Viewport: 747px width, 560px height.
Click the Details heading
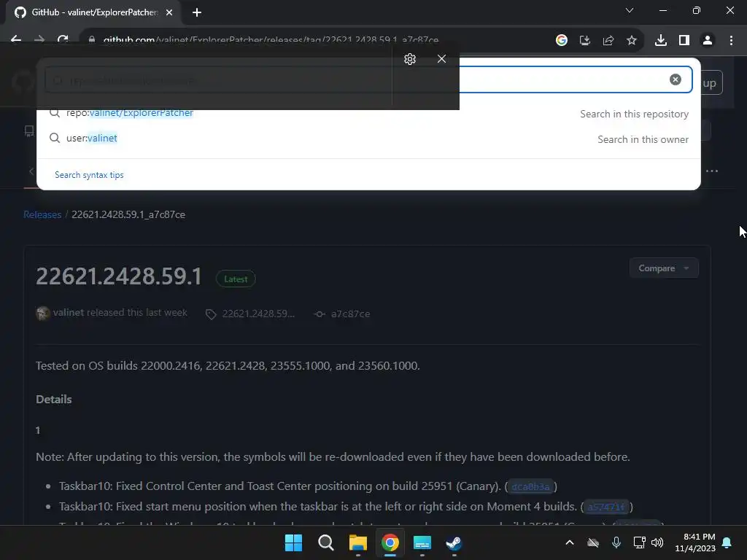[54, 400]
